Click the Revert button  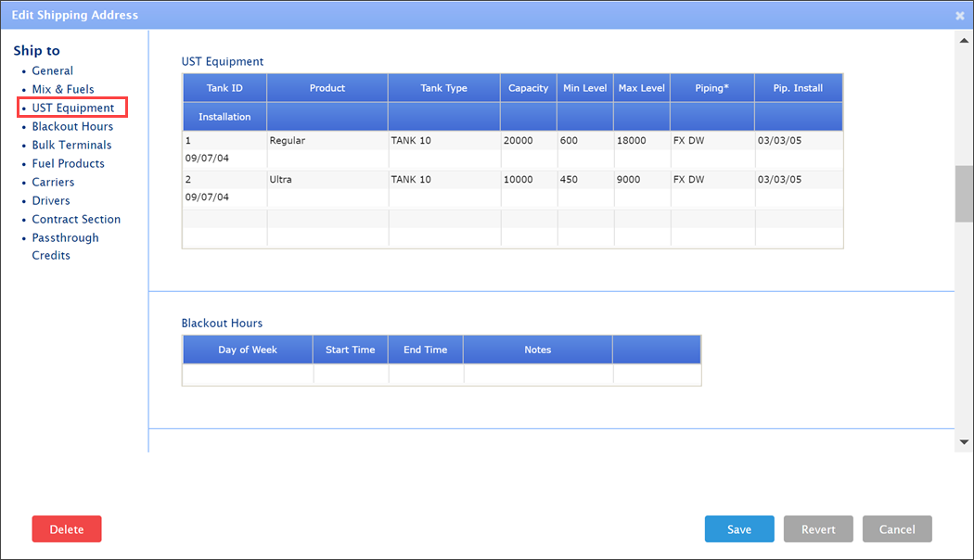818,529
